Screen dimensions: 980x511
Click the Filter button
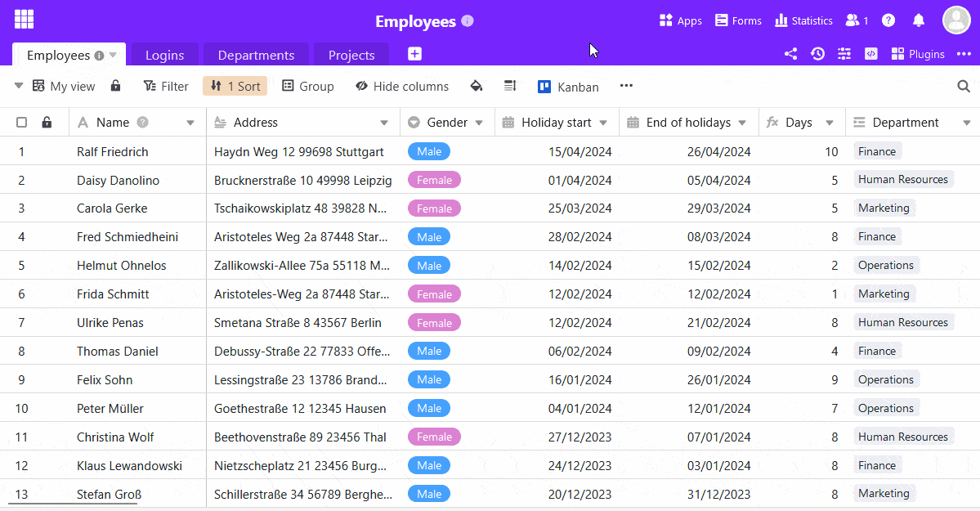click(166, 86)
